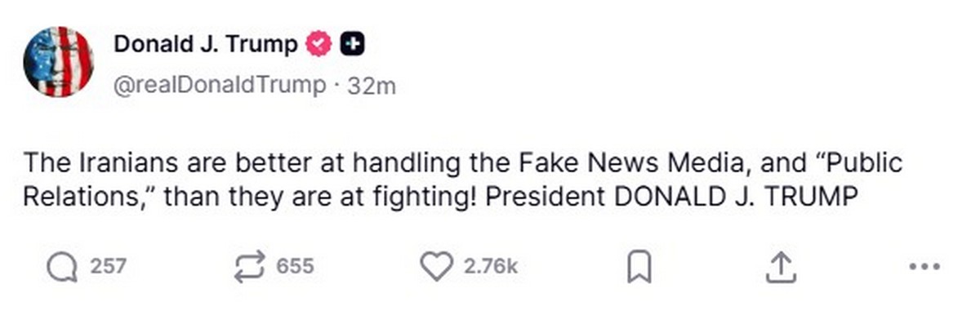The image size is (980, 315).
Task: Like the post with the heart icon
Action: (x=437, y=266)
